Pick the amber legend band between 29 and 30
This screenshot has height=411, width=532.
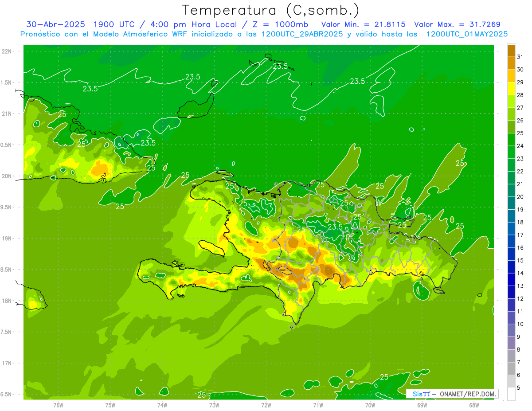click(x=511, y=76)
